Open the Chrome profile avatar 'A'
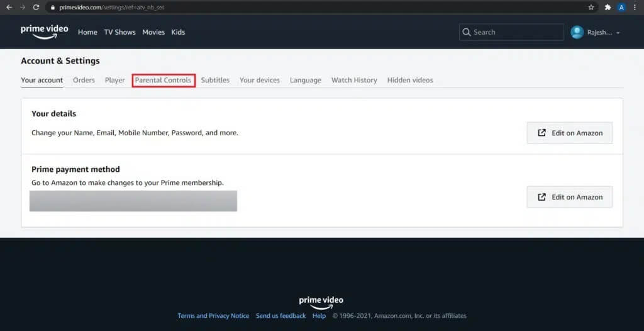Screen dimensions: 644x331 (621, 8)
